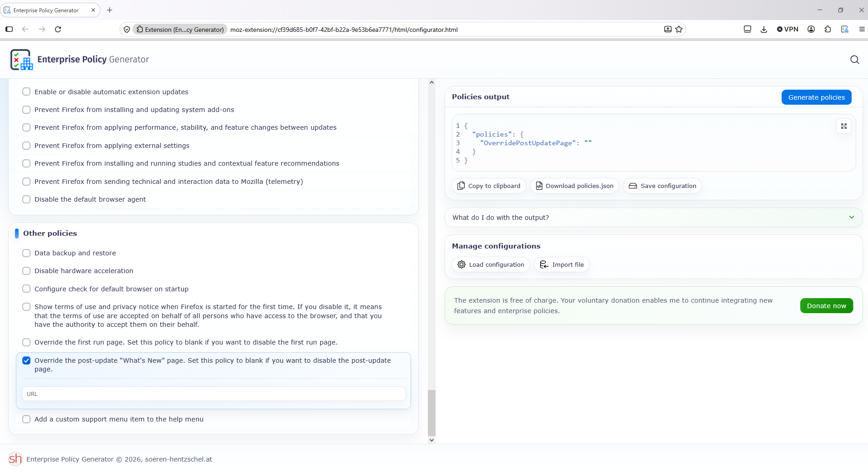The width and height of the screenshot is (868, 472).
Task: Click the tracking protection shield icon
Action: coord(127,29)
